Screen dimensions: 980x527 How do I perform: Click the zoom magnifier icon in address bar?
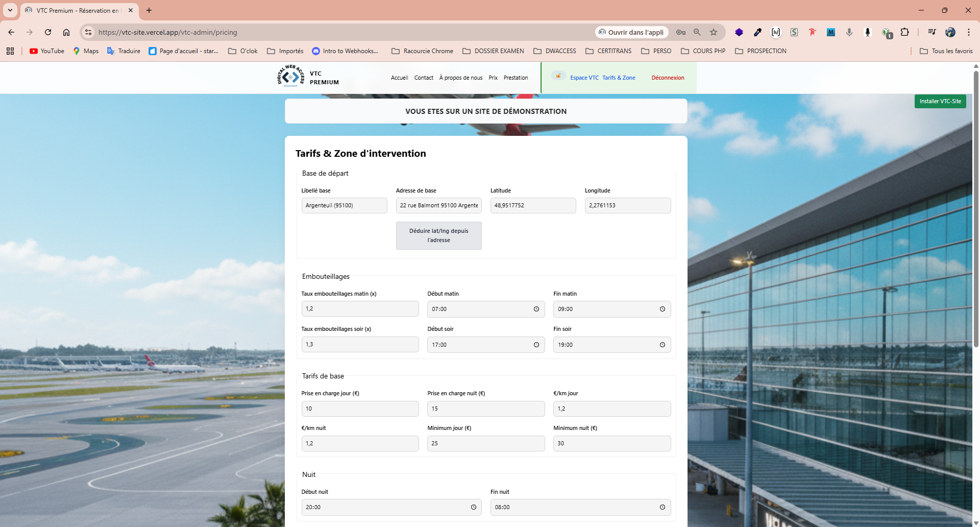(697, 32)
